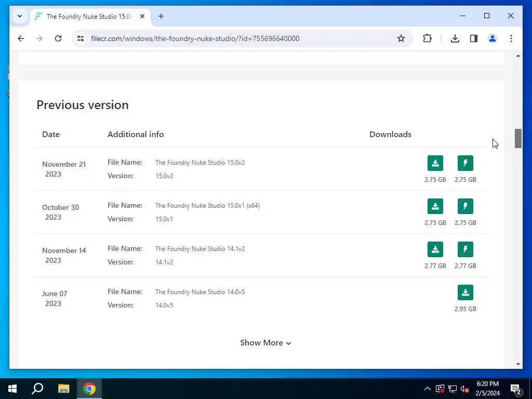Viewport: 532px width, 399px height.
Task: Open Chrome downloads panel
Action: click(x=455, y=38)
